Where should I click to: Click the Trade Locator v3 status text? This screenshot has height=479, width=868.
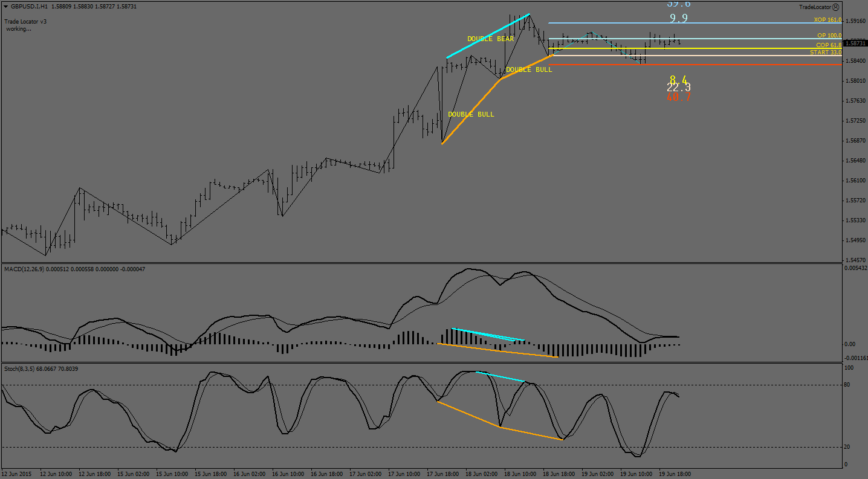[x=25, y=21]
